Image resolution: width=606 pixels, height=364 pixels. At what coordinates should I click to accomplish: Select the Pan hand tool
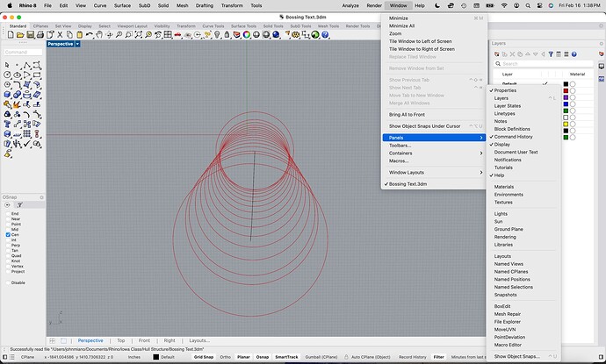pos(99,35)
